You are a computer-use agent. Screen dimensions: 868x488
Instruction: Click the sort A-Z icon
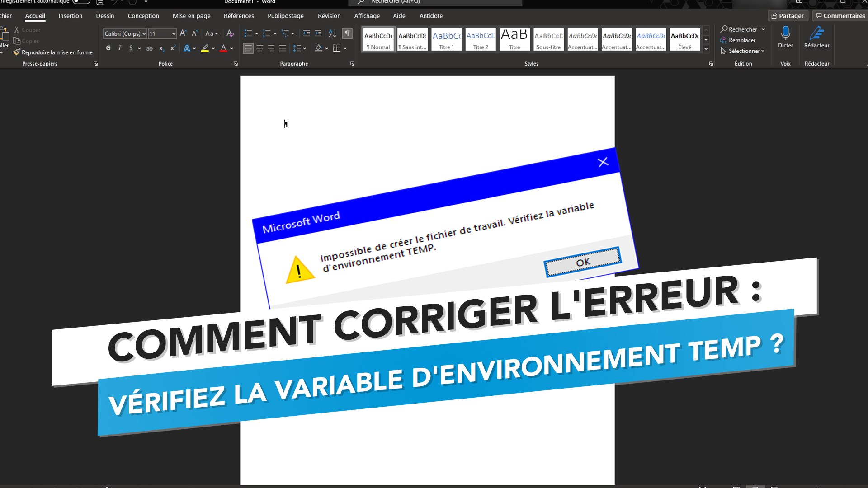[x=332, y=33]
